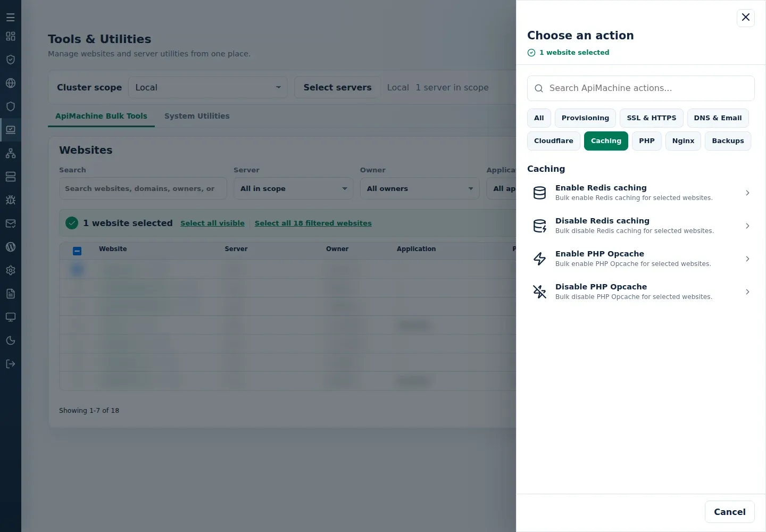Open the Owner filter All owners dropdown
Image resolution: width=766 pixels, height=532 pixels.
click(x=420, y=189)
